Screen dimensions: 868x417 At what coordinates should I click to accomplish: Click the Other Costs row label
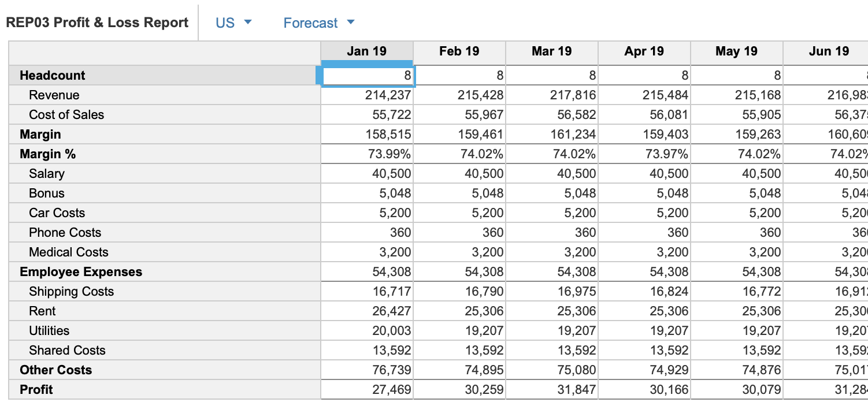coord(56,370)
